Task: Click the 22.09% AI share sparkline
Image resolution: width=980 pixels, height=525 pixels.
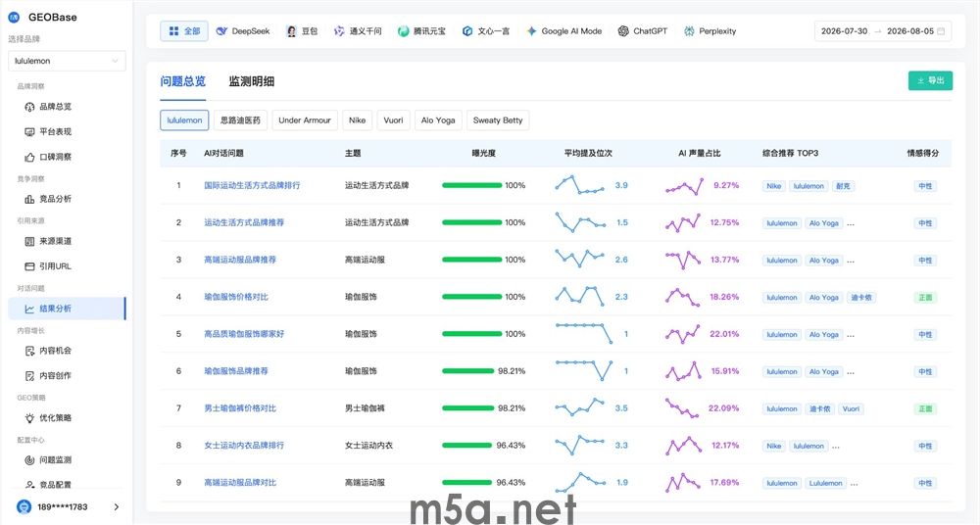Action: tap(682, 408)
